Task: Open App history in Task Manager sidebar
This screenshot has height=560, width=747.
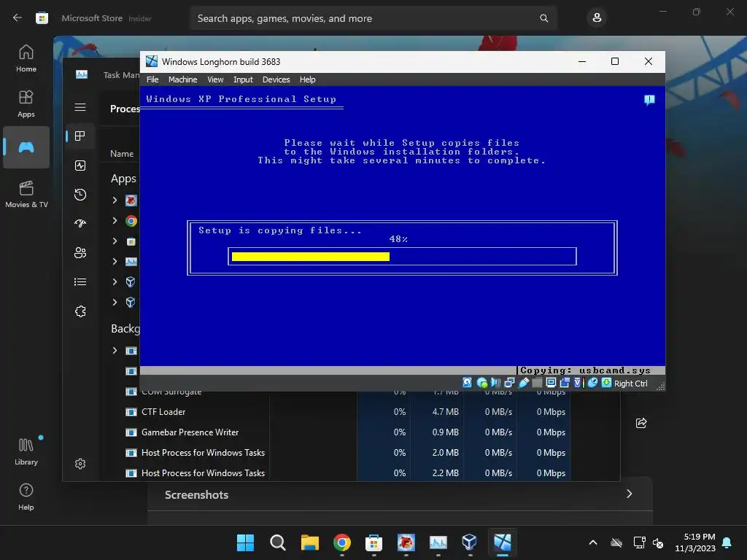Action: click(x=80, y=194)
